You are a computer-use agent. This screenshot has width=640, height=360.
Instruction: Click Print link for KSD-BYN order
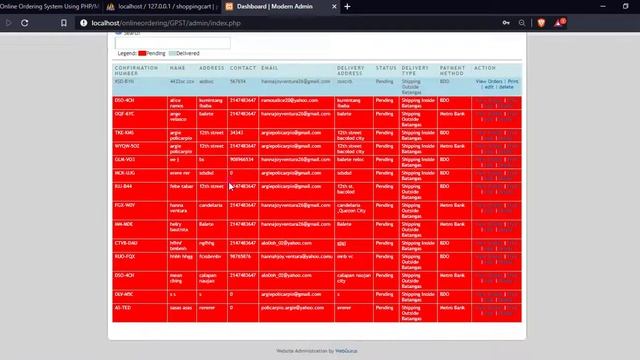click(513, 82)
